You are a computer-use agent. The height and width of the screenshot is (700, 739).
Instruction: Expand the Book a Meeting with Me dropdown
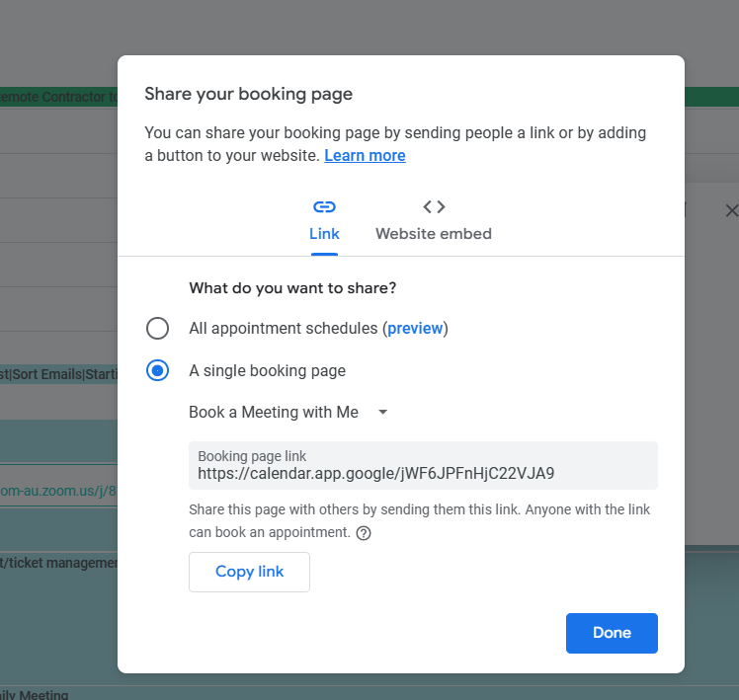[x=288, y=412]
